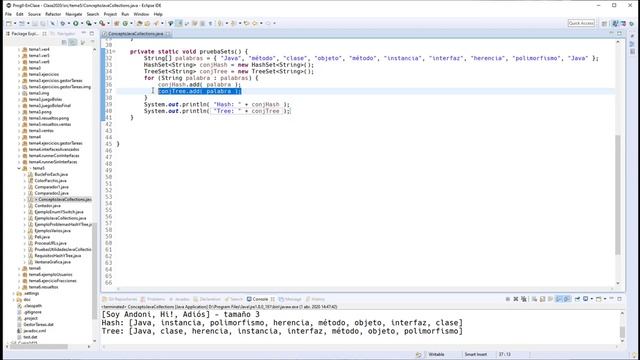Click the Display Selected Console icon

pyautogui.click(x=586, y=299)
